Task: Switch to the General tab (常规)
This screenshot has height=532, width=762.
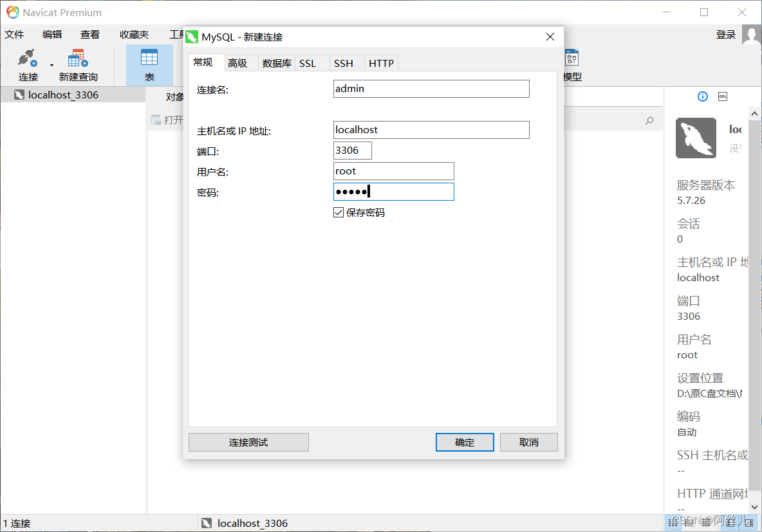Action: tap(203, 62)
